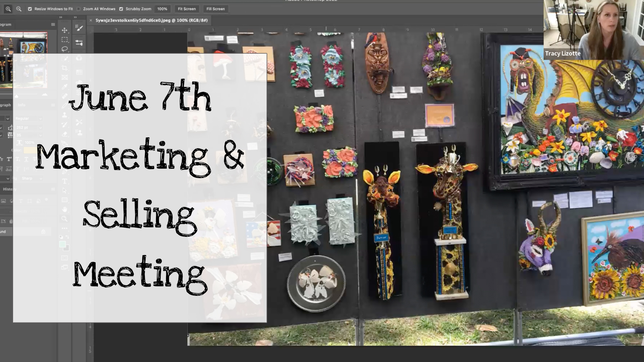Screen dimensions: 644x362
Task: Switch to the History panel tab
Action: tap(9, 189)
